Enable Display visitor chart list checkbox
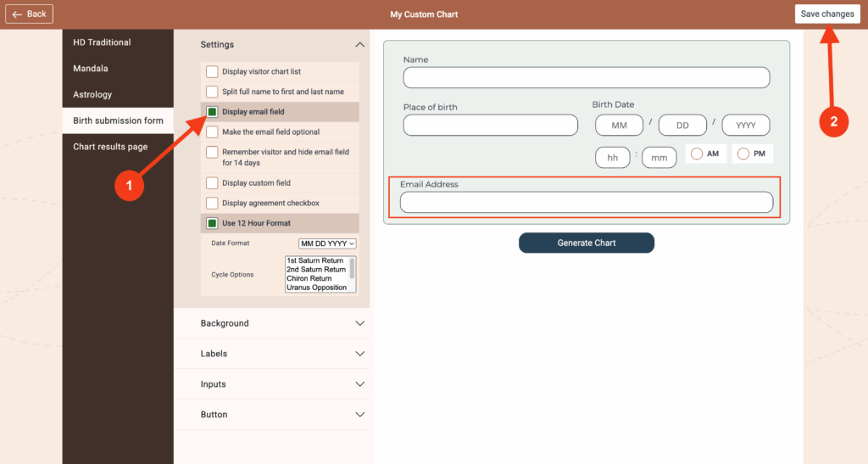The width and height of the screenshot is (868, 464). tap(212, 72)
